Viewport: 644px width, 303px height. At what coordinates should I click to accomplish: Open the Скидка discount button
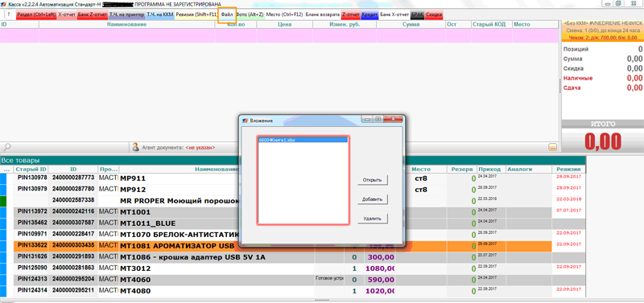[x=434, y=14]
